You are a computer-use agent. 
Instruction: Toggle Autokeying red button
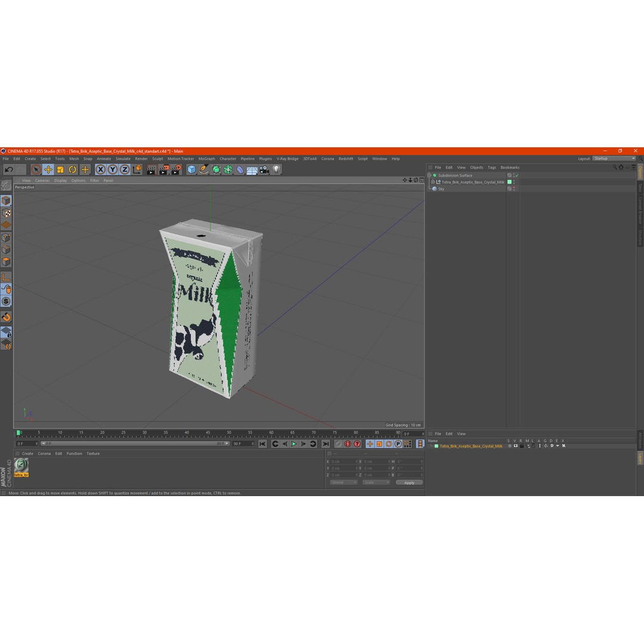[x=348, y=444]
